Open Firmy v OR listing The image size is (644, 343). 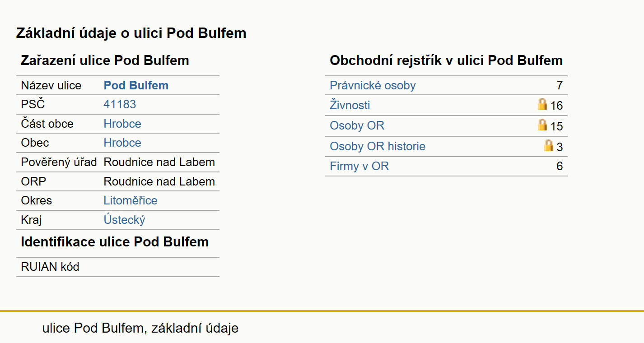pyautogui.click(x=359, y=166)
